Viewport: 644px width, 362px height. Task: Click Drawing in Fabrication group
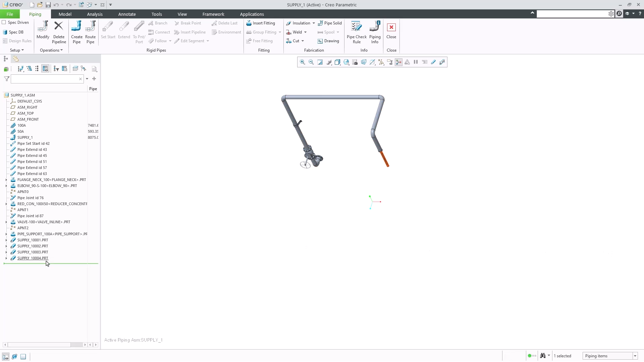pos(328,41)
